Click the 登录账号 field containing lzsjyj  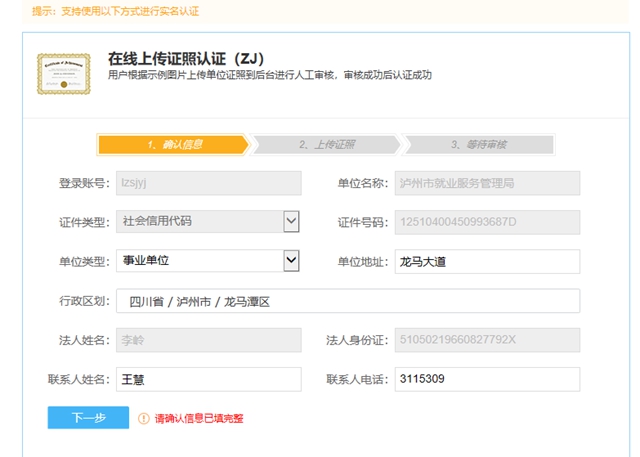[209, 183]
